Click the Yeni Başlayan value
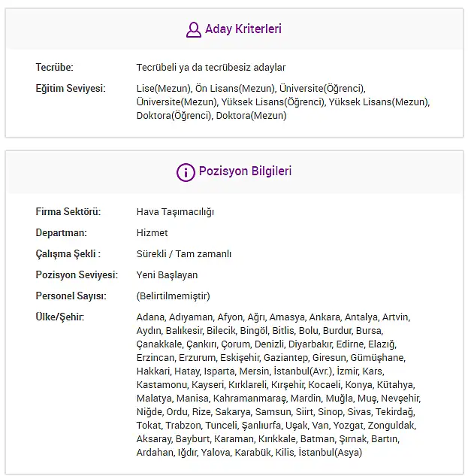This screenshot has width=468, height=476. click(x=167, y=275)
